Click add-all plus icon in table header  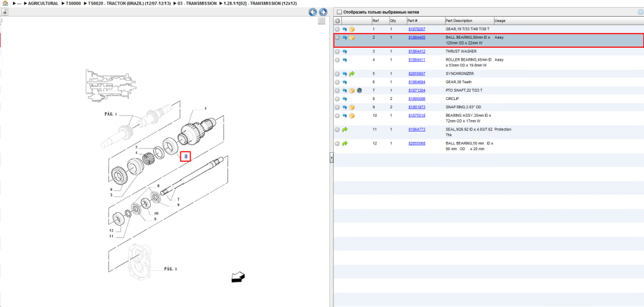(337, 21)
